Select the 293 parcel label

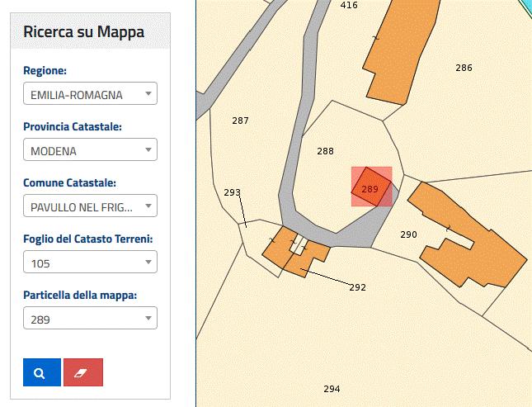232,192
